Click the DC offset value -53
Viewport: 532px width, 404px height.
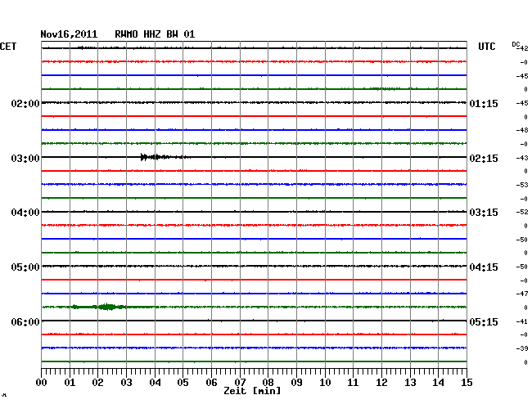[x=522, y=185]
